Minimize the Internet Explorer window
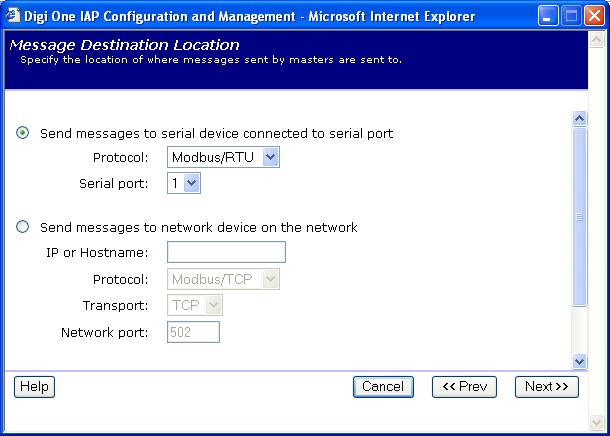 pos(549,15)
